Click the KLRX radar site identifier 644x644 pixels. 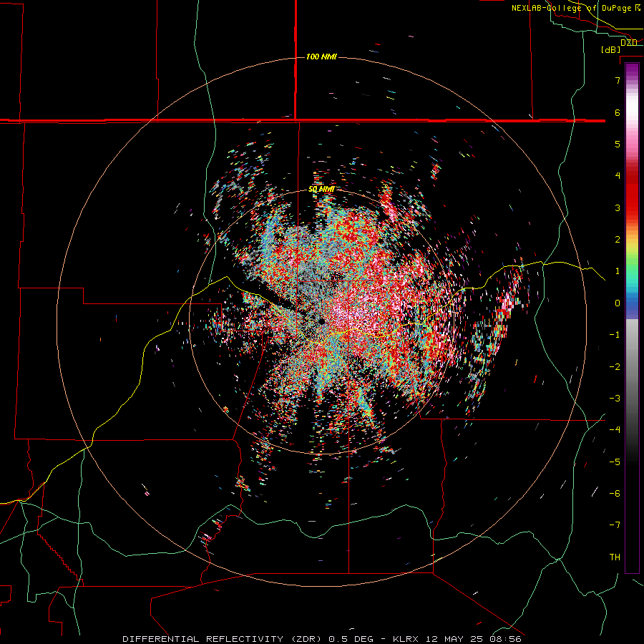click(405, 639)
